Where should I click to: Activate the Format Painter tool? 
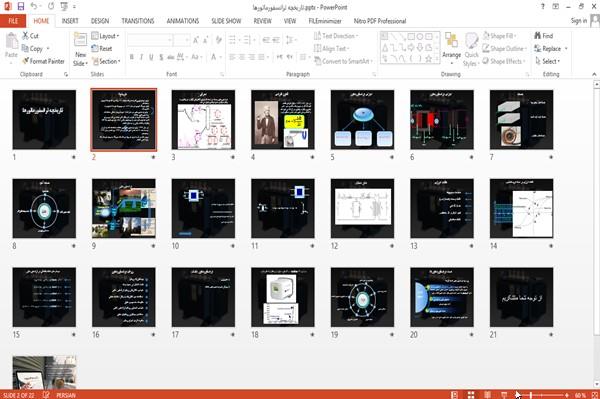tap(43, 61)
